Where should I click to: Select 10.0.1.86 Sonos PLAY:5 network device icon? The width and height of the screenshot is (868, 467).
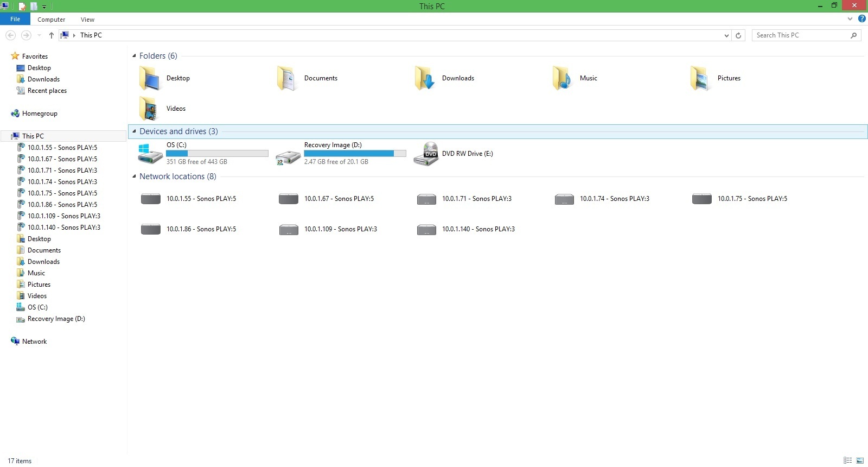tap(150, 229)
